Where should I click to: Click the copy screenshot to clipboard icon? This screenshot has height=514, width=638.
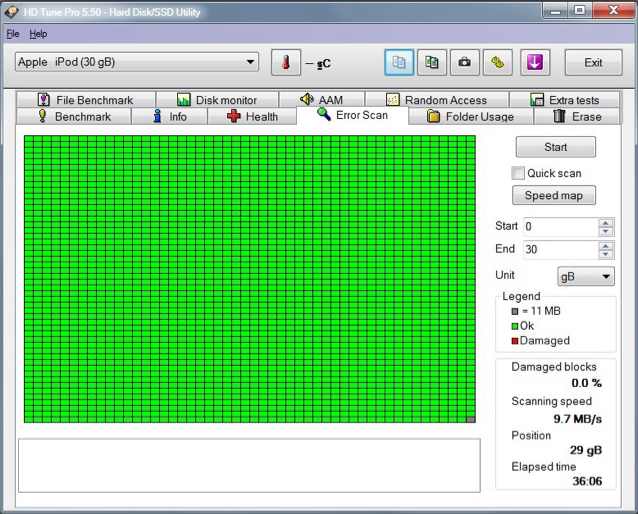click(431, 62)
